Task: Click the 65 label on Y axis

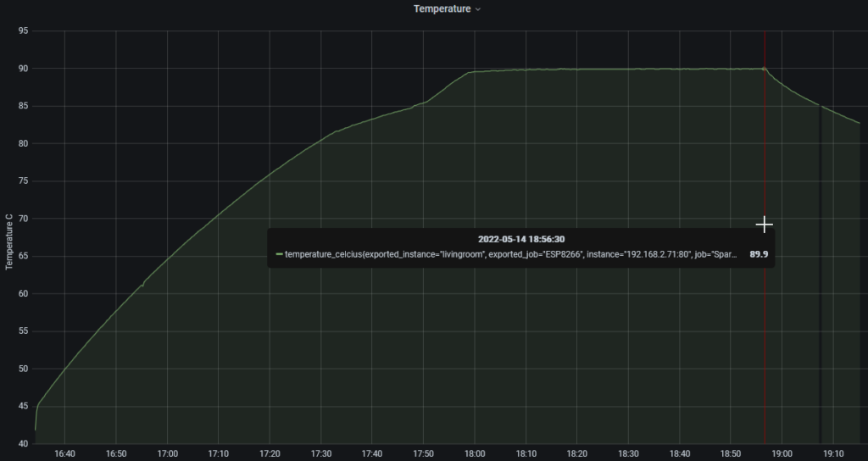Action: 23,256
